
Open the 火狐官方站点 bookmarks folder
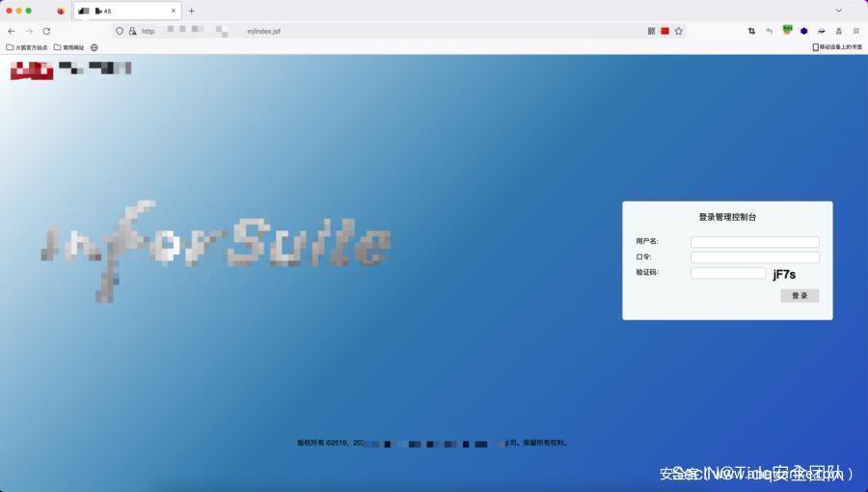click(x=27, y=47)
